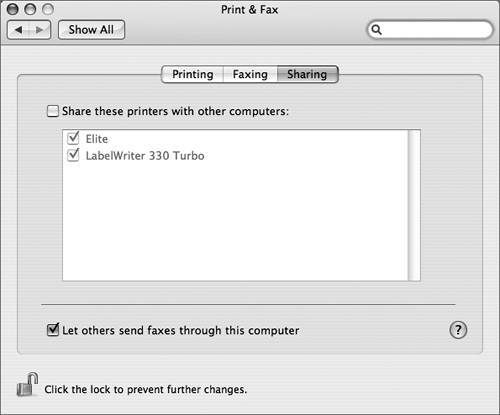Go back with the left arrow button
This screenshot has width=500, height=415.
[18, 30]
